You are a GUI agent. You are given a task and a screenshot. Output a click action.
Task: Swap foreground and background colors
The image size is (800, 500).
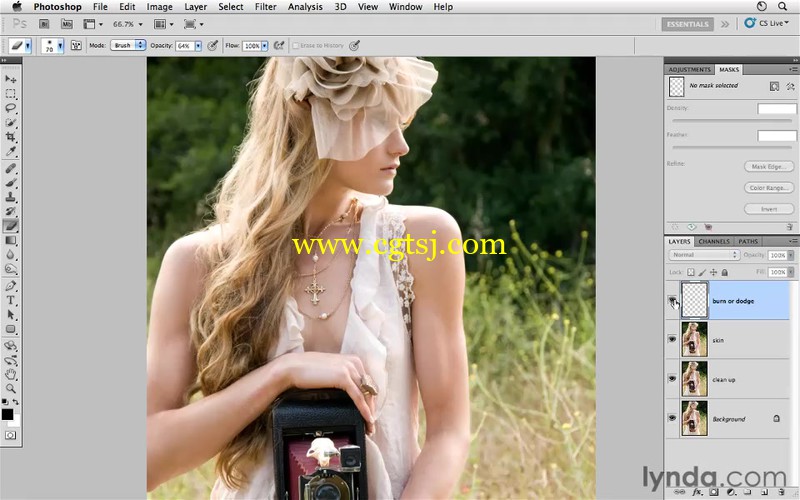click(16, 402)
